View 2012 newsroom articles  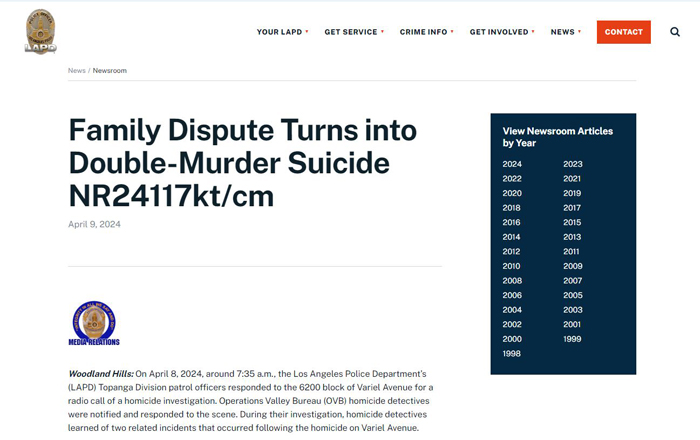click(x=512, y=251)
